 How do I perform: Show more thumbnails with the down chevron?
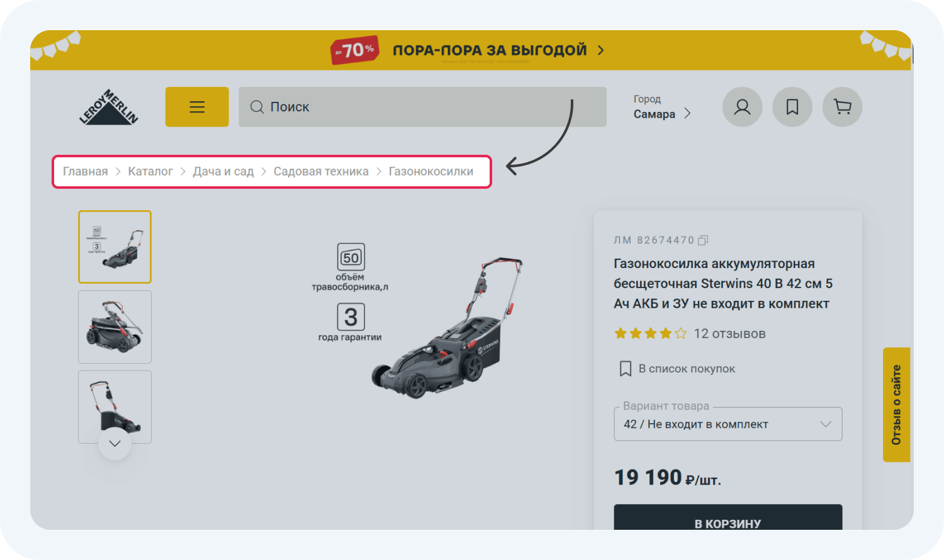point(115,444)
